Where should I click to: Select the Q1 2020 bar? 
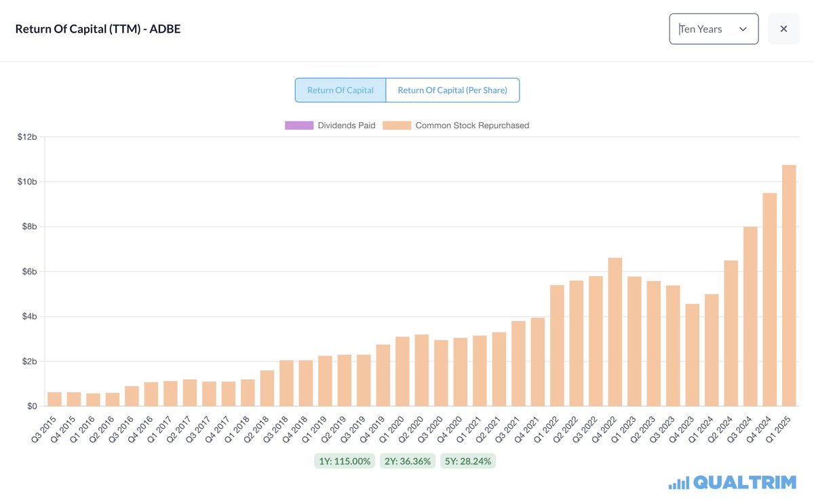(x=402, y=372)
